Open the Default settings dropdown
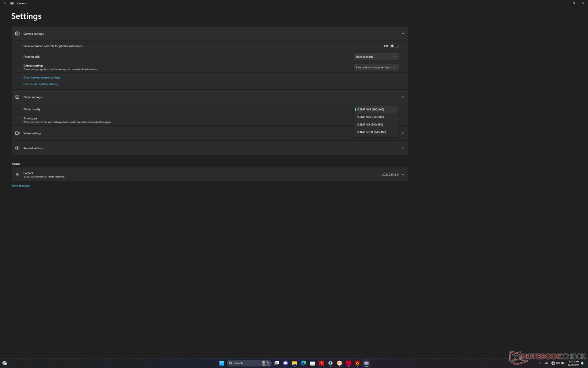This screenshot has height=368, width=588. [x=376, y=67]
